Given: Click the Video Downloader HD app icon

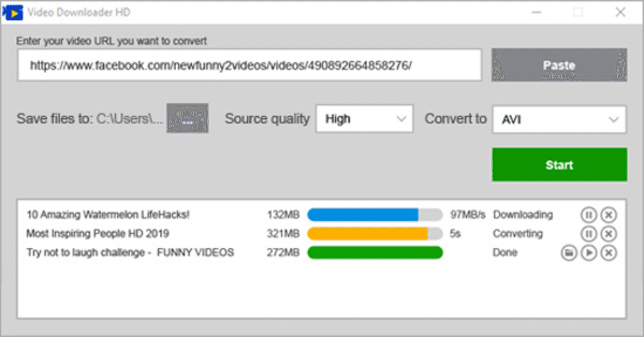Looking at the screenshot, I should point(12,12).
